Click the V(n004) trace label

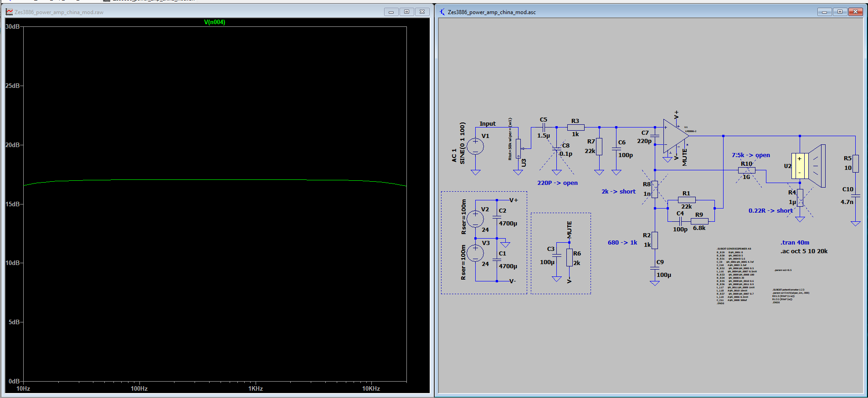pos(214,22)
